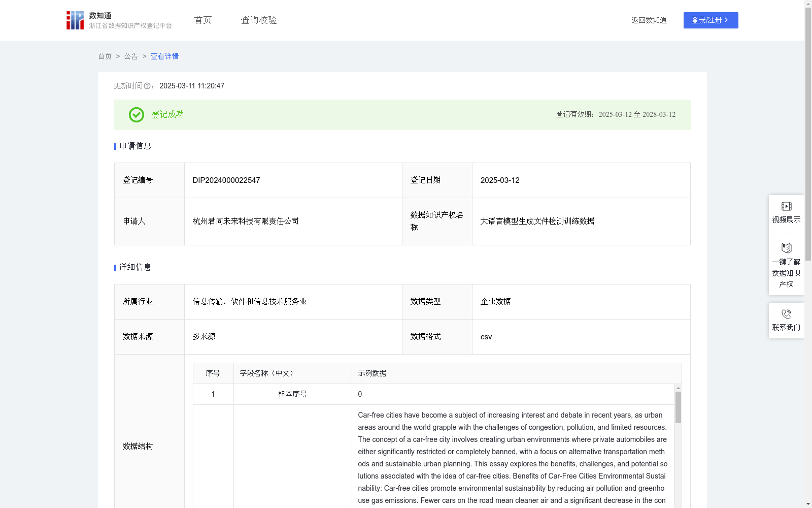Click the 企业数据 data type value
This screenshot has height=508, width=812.
(x=495, y=302)
